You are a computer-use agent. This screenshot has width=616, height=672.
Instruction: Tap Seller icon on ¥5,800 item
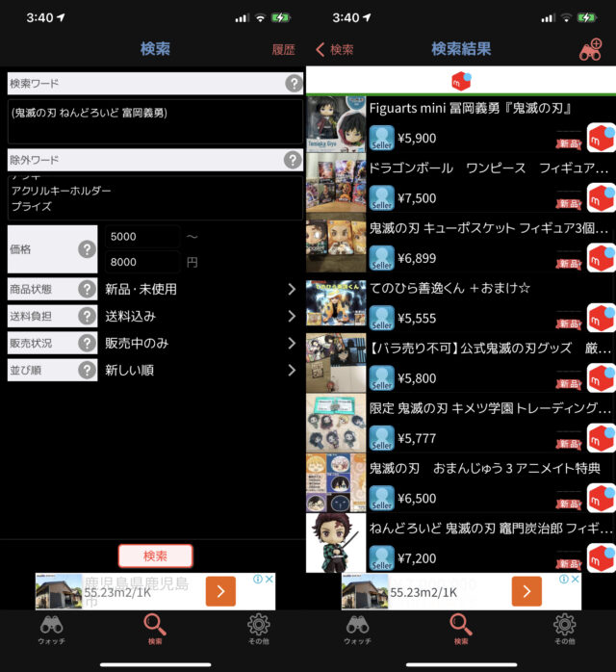382,378
